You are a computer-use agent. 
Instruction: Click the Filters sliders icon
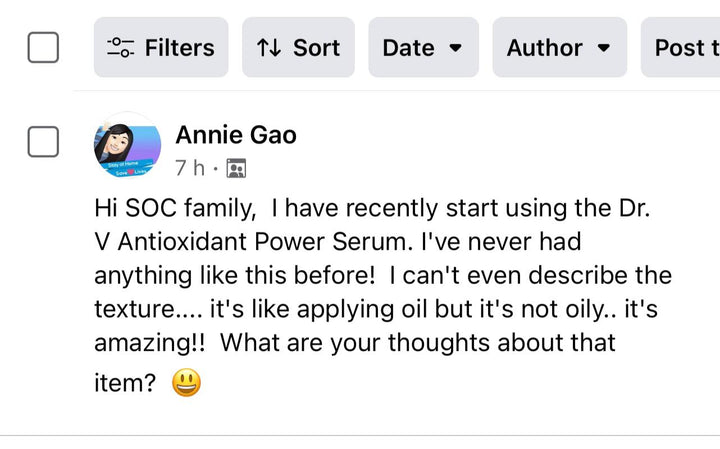[121, 47]
